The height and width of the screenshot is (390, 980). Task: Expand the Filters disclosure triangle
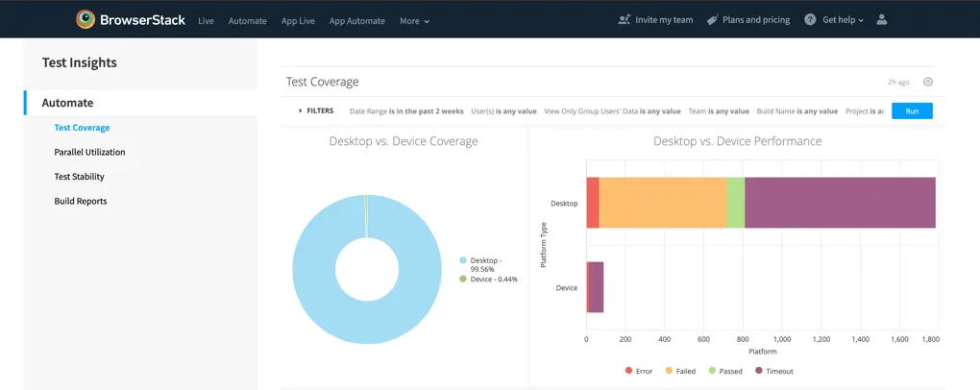click(x=301, y=111)
